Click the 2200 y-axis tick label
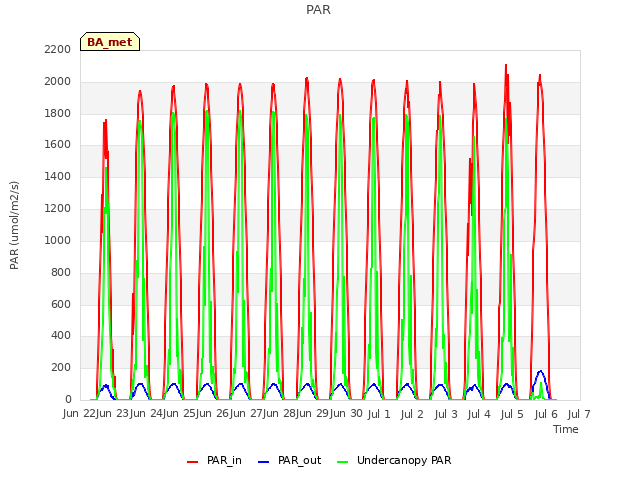Viewport: 640px width, 480px height. point(58,49)
